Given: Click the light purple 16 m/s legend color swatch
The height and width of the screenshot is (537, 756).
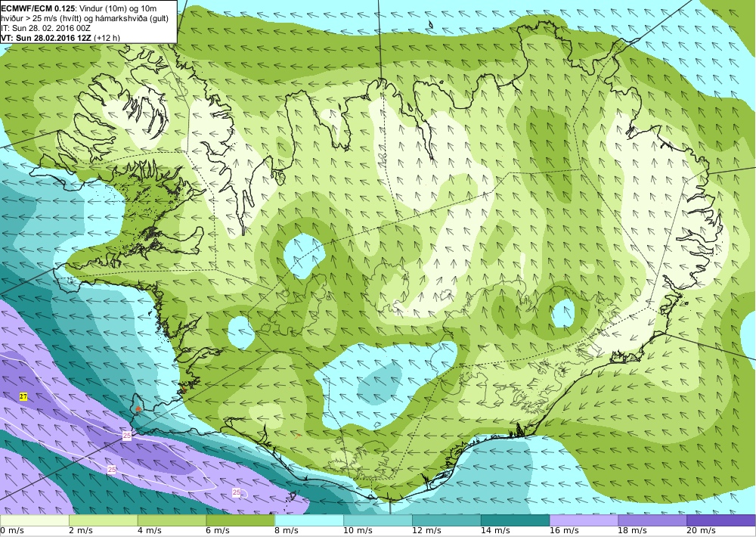Looking at the screenshot, I should click(x=584, y=520).
